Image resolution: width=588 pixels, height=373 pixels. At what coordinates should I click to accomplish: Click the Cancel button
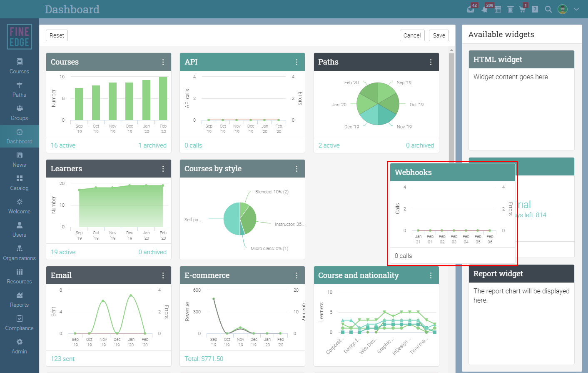pos(412,35)
